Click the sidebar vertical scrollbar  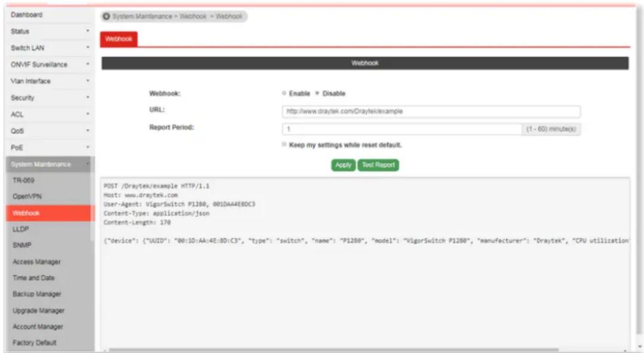92,198
